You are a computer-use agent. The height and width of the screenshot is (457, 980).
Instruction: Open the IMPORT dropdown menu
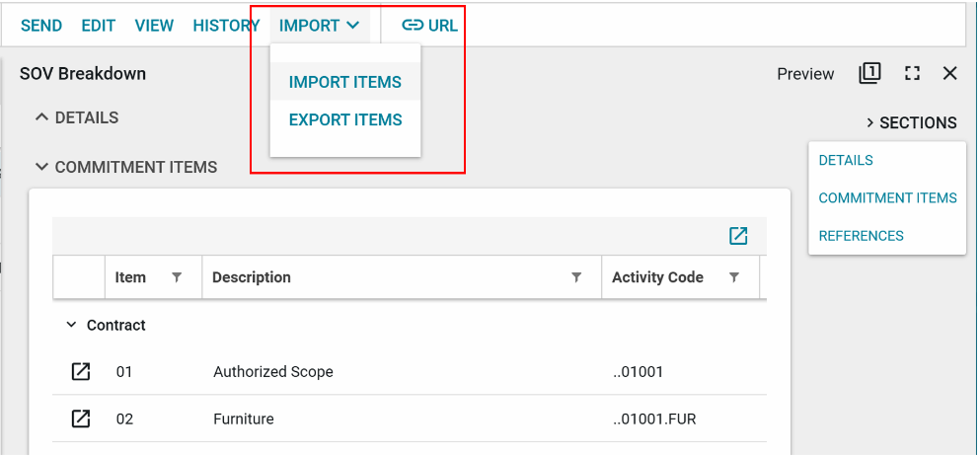point(319,26)
